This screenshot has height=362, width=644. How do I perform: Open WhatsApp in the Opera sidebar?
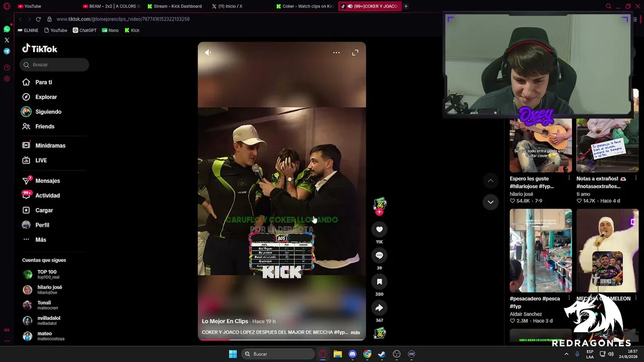(7, 29)
